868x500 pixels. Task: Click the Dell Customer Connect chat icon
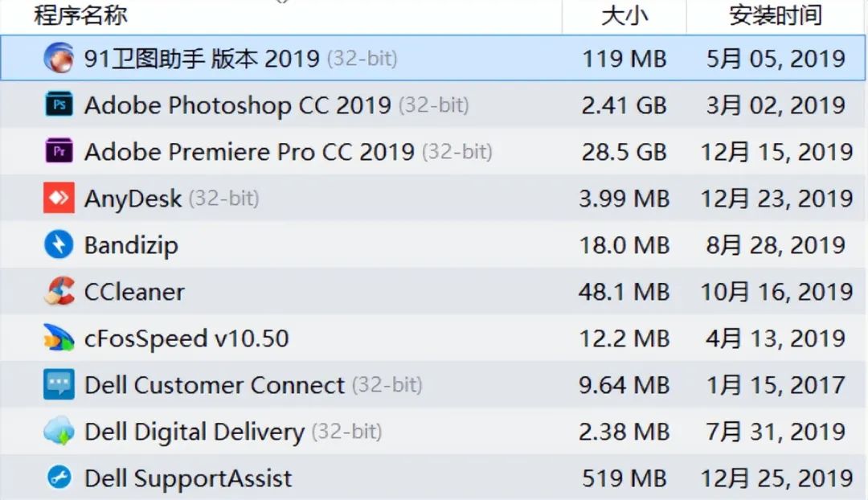pyautogui.click(x=59, y=384)
